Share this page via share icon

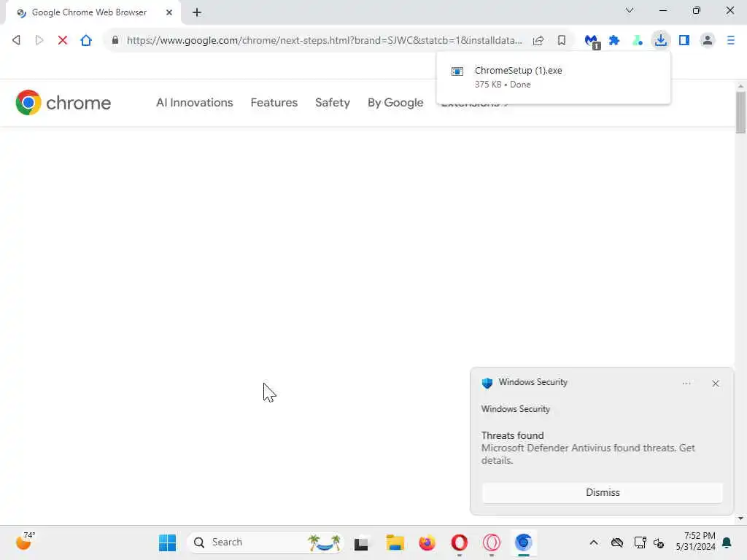(x=538, y=40)
